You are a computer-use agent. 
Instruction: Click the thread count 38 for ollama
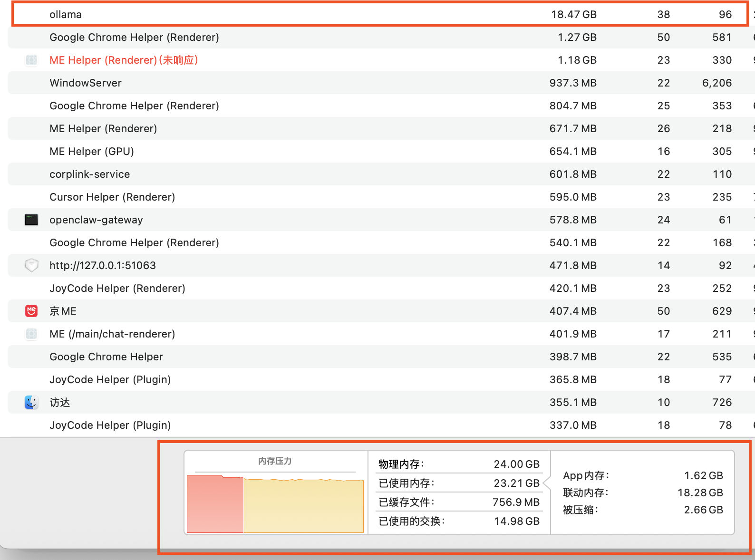pos(664,14)
